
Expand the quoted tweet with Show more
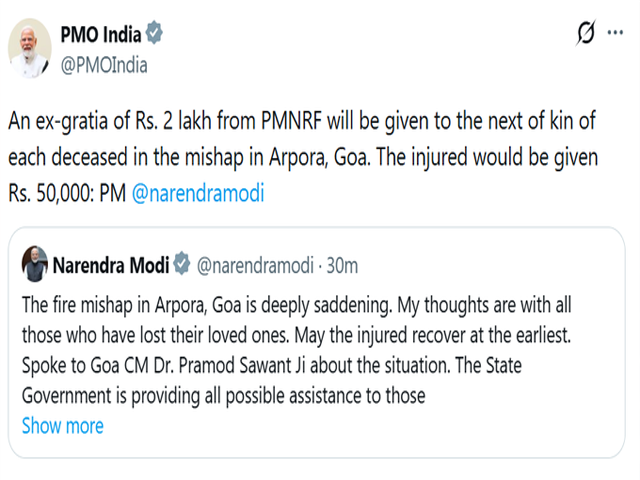coord(62,425)
